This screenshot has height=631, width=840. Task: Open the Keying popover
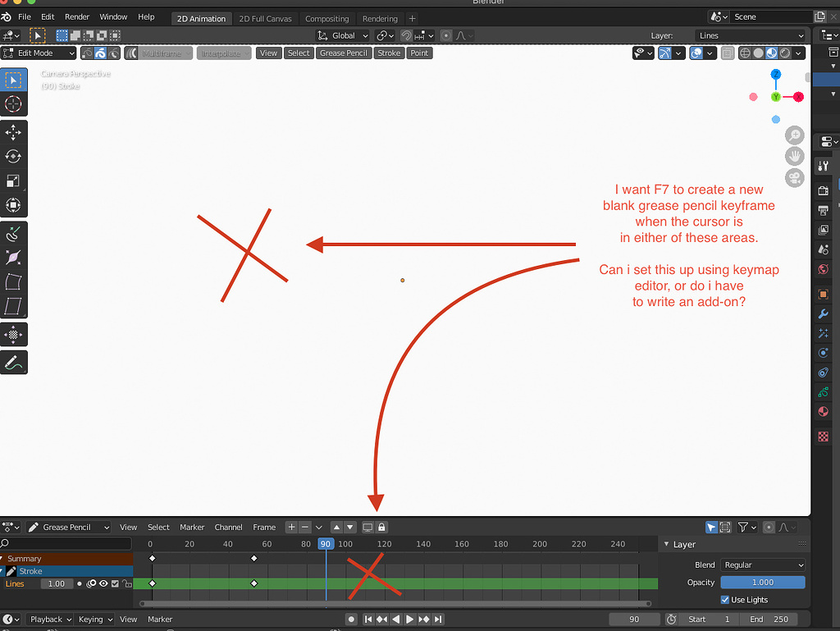tap(94, 620)
